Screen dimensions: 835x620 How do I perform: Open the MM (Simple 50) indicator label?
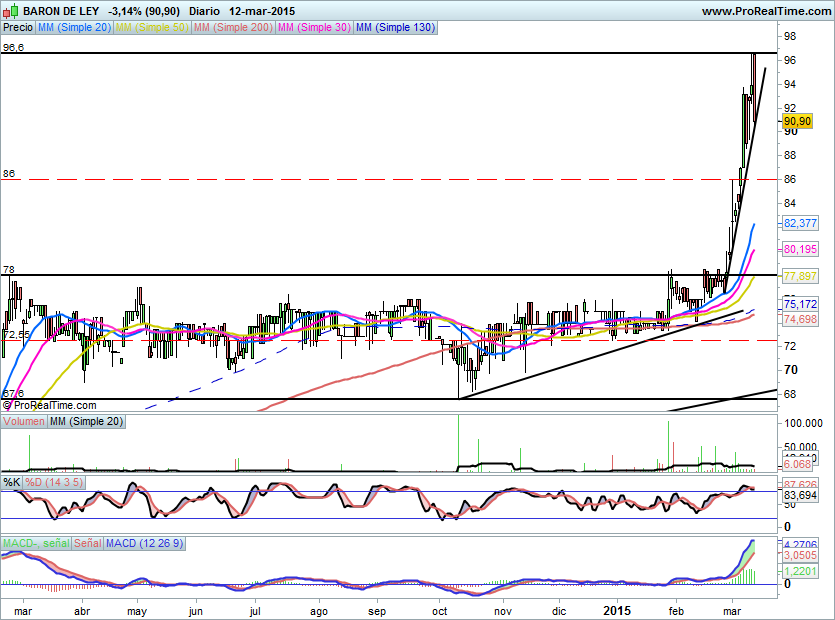pos(151,28)
